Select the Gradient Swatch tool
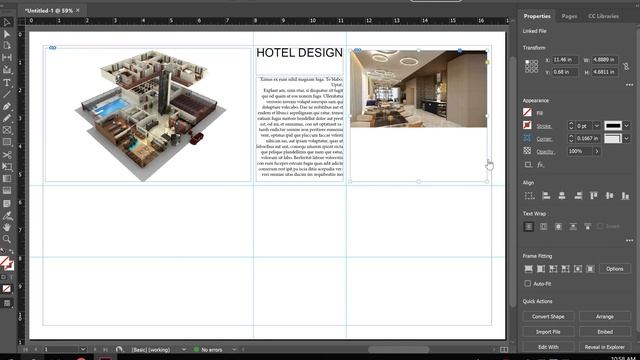The height and width of the screenshot is (360, 640). tap(7, 178)
